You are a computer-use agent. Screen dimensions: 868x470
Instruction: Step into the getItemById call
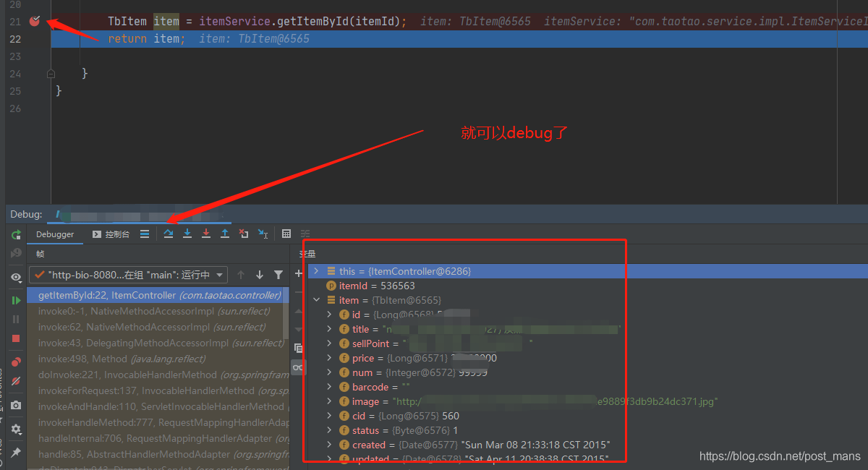[187, 233]
